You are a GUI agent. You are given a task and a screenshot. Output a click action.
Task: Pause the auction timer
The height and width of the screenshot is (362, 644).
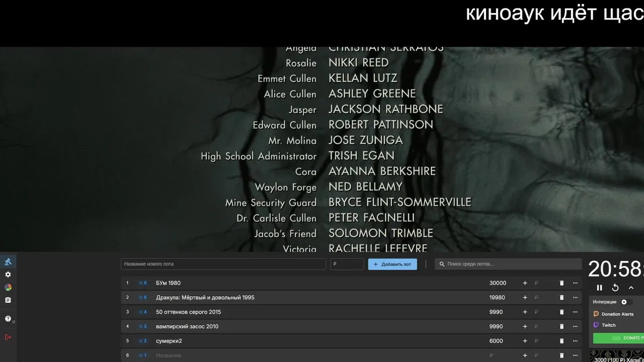tap(599, 288)
